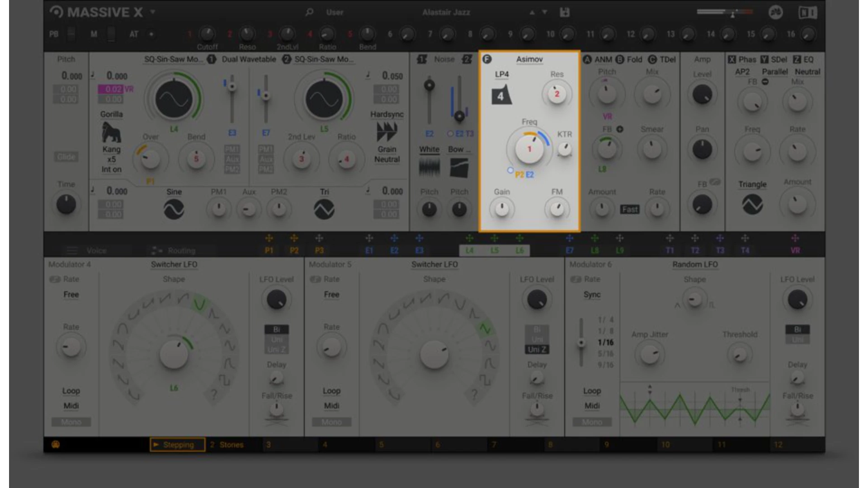Click the Triangle waveform icon in Phaser
The width and height of the screenshot is (868, 488).
[x=752, y=204]
